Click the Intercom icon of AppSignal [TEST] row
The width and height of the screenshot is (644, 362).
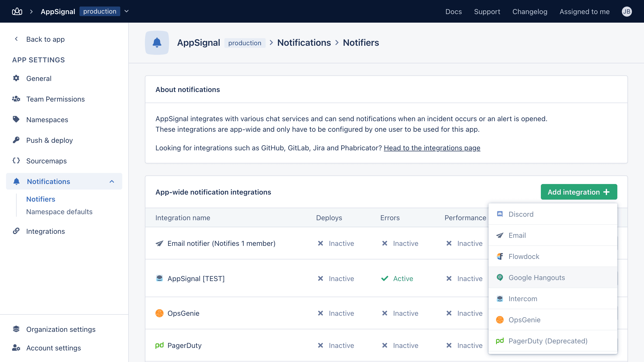pos(159,278)
